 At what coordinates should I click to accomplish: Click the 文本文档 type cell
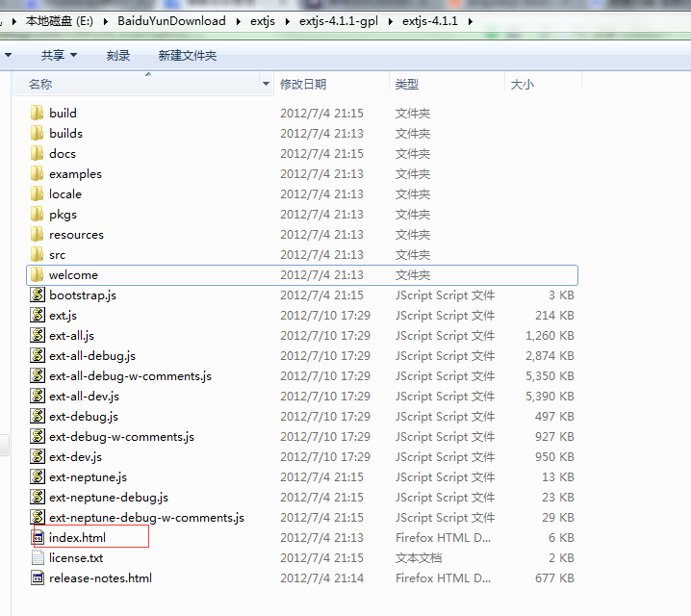[419, 558]
